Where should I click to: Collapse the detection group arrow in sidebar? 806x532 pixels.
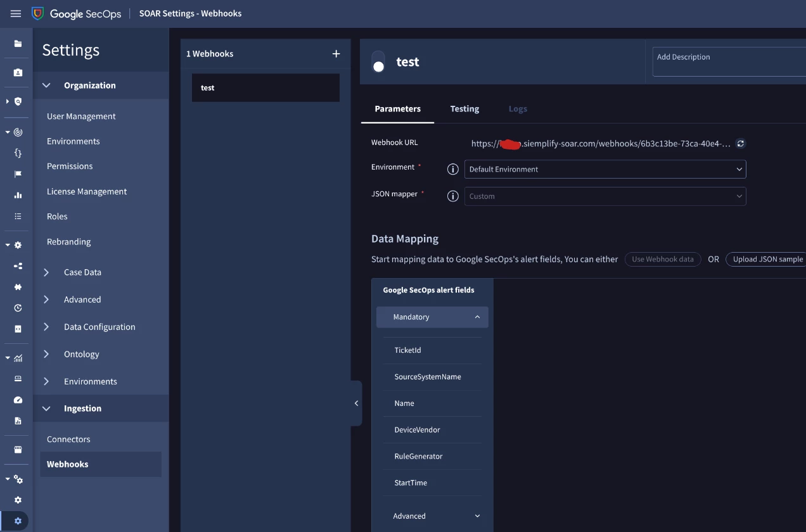coord(8,132)
